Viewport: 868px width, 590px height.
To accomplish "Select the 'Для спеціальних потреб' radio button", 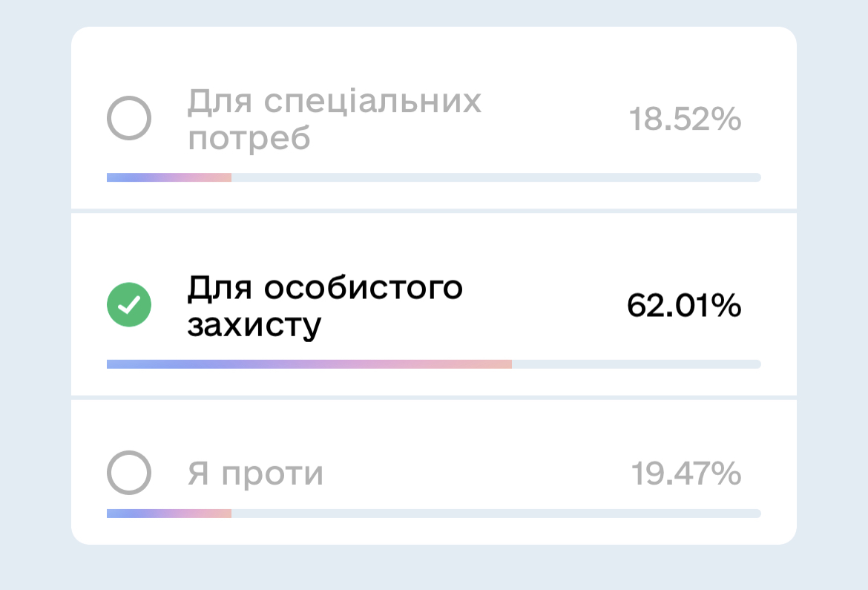I will pos(129,119).
